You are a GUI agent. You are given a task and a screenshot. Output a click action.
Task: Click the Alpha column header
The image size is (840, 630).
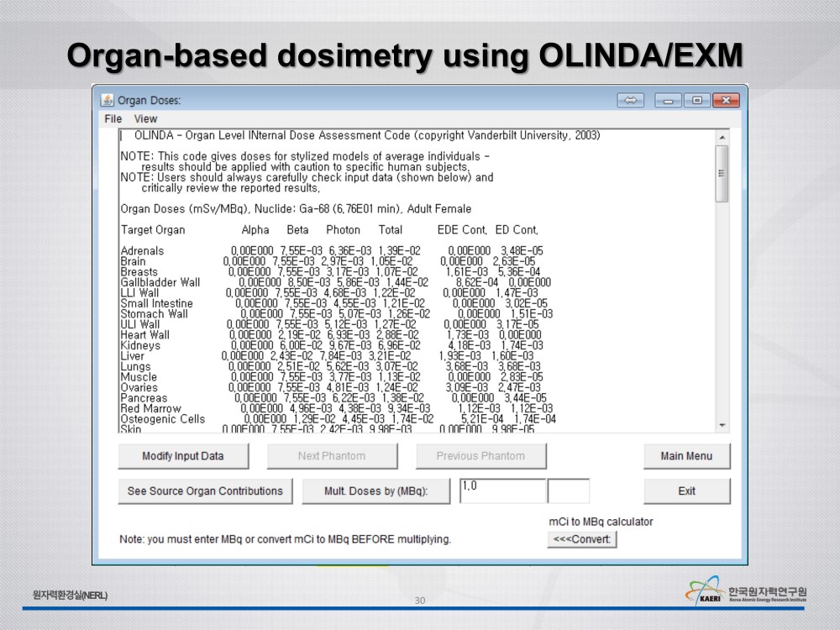point(255,230)
